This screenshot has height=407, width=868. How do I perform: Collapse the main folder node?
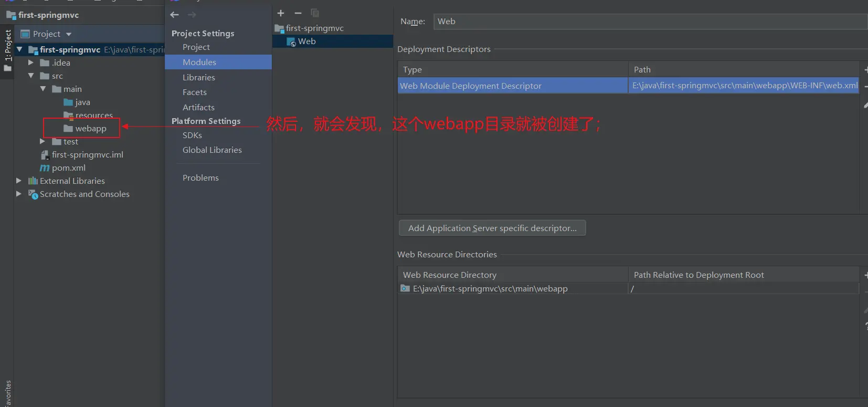coord(43,89)
